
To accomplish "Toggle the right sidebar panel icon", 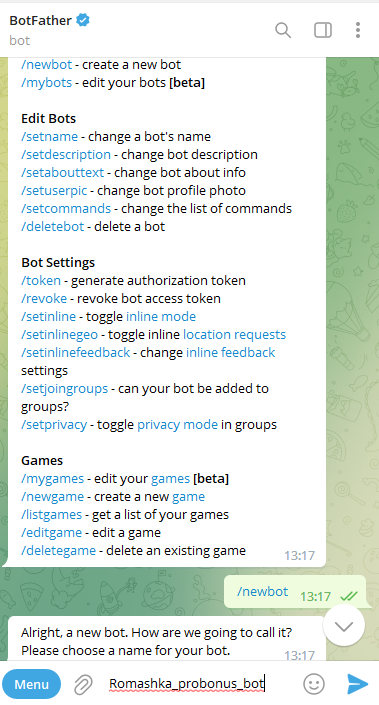I will coord(322,30).
